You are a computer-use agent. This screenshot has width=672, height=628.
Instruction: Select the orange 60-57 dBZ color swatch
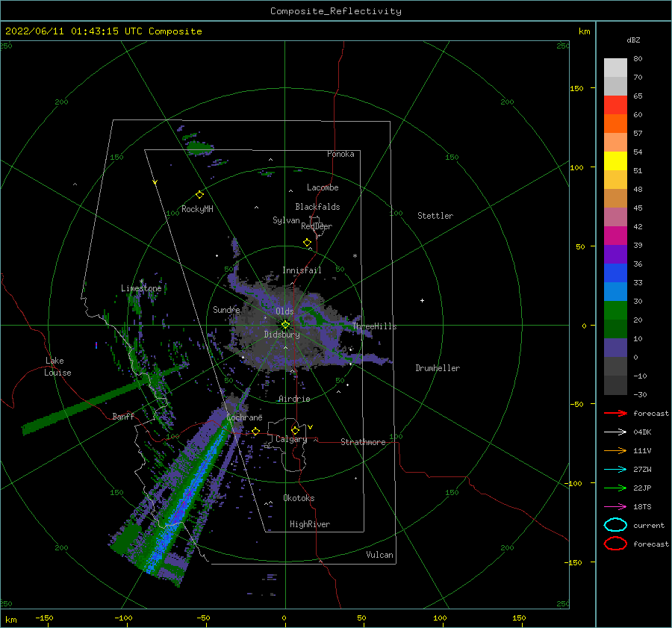[615, 124]
